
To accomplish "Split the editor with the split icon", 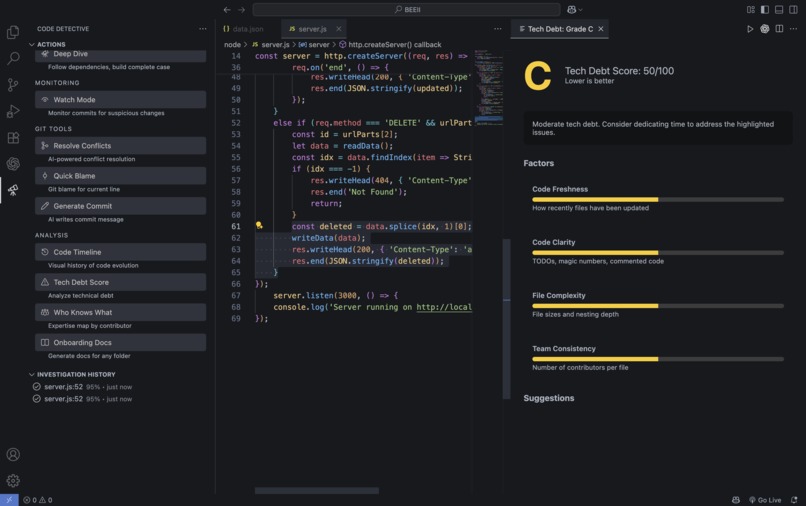I will (x=779, y=29).
